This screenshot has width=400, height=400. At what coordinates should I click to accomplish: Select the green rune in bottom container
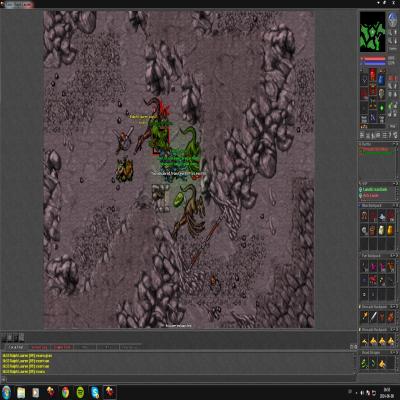tap(364, 363)
